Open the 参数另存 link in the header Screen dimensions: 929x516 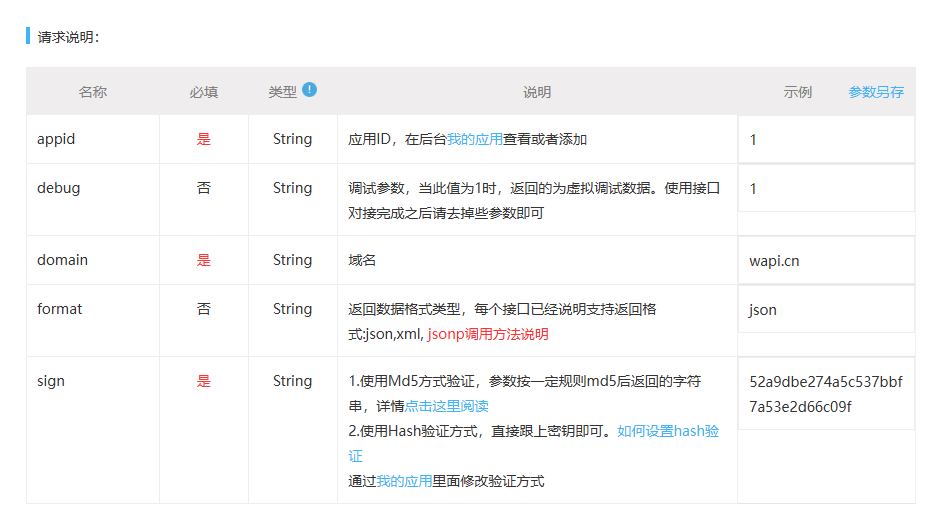(x=876, y=92)
